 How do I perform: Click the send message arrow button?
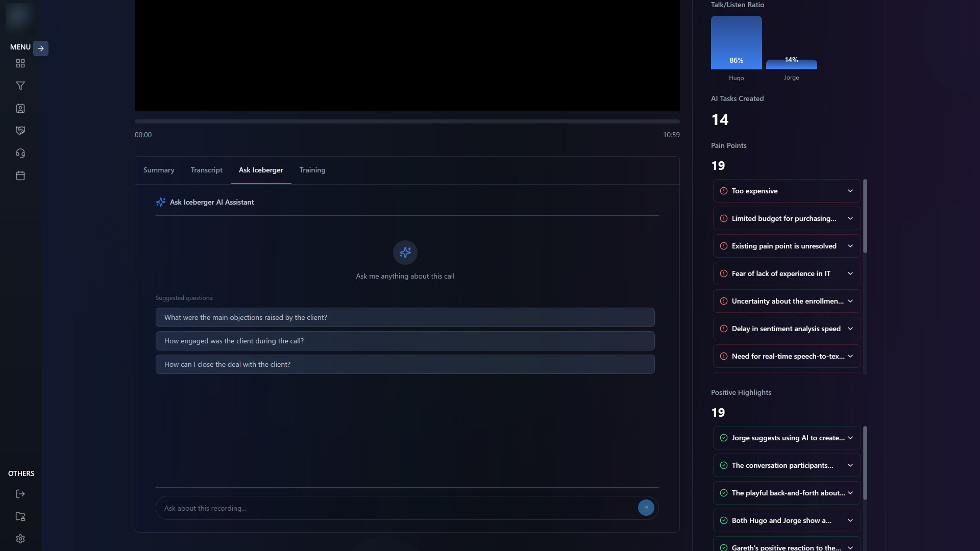(646, 508)
